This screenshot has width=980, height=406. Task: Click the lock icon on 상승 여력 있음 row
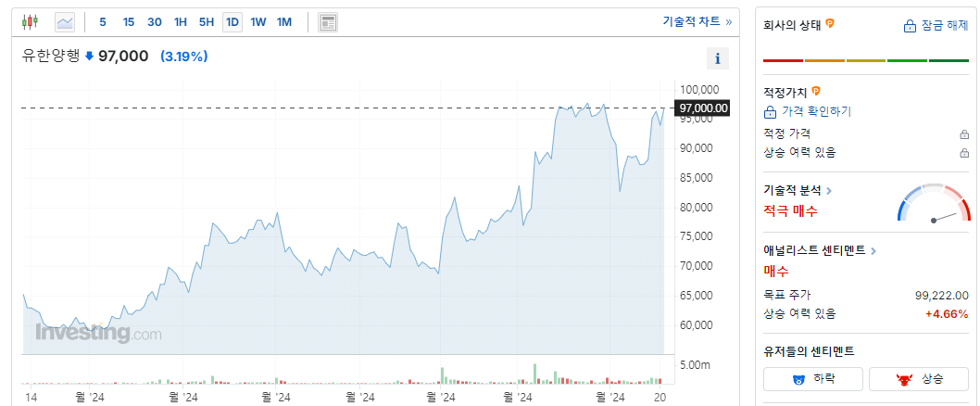964,153
